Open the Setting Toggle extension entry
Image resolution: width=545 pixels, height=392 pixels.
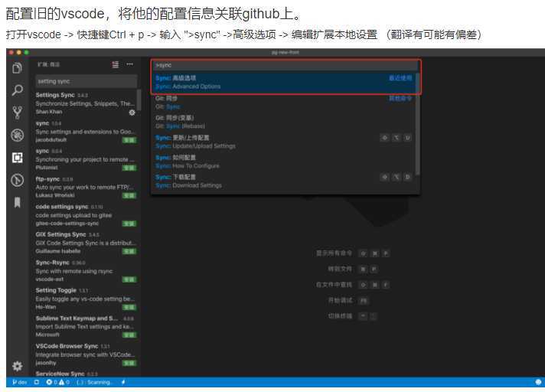click(86, 299)
